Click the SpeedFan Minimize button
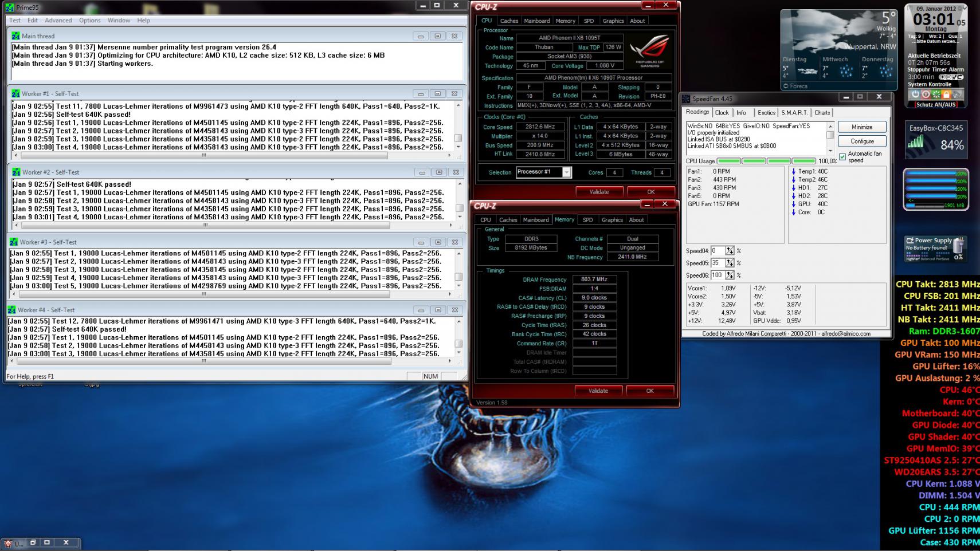Image resolution: width=980 pixels, height=551 pixels. (862, 127)
